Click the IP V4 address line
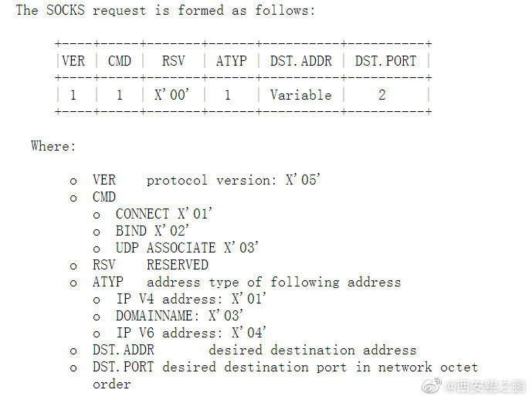Image resolution: width=532 pixels, height=400 pixels. pos(191,299)
